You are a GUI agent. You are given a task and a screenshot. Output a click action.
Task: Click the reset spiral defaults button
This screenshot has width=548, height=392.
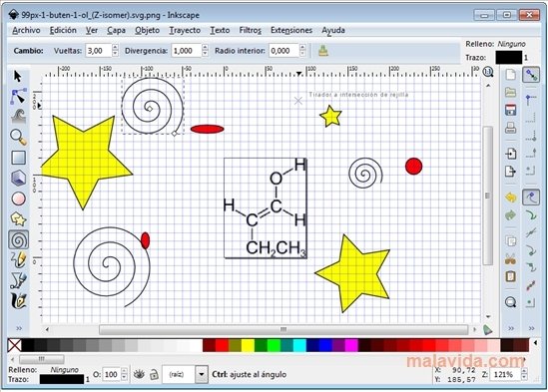tap(323, 51)
